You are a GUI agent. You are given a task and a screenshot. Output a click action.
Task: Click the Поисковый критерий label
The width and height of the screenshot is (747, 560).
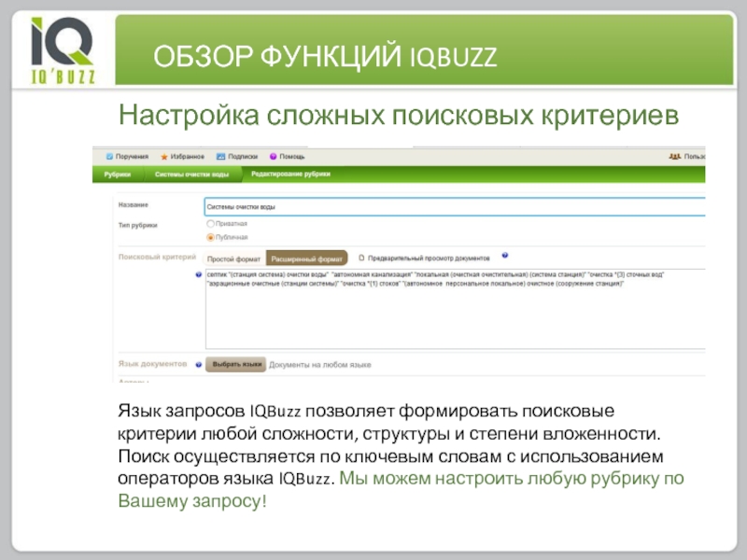pos(157,257)
